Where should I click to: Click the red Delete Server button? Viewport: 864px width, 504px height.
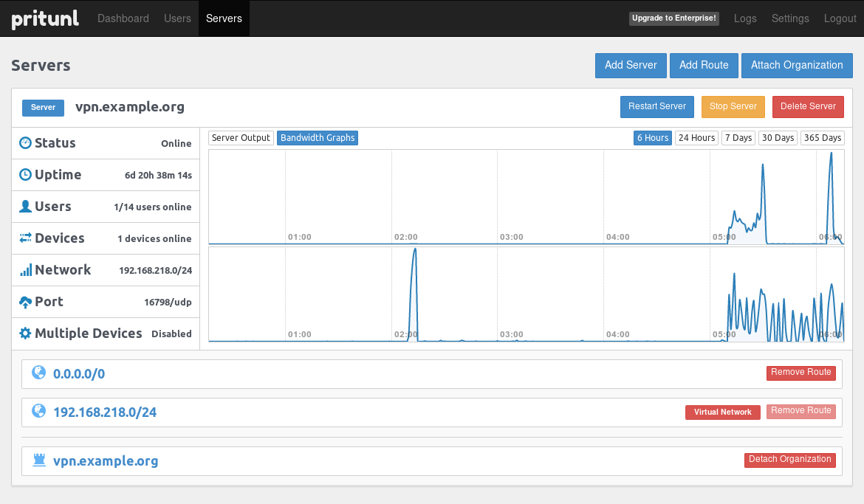click(808, 107)
